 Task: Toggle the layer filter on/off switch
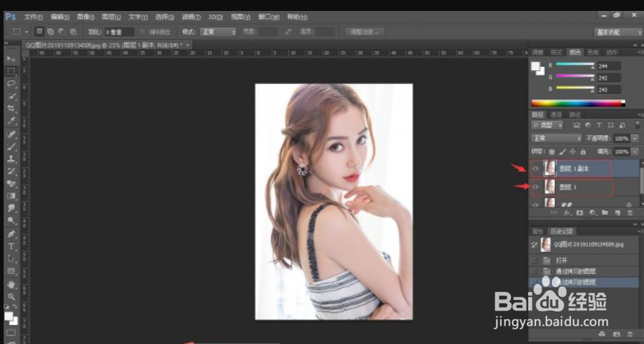(637, 125)
